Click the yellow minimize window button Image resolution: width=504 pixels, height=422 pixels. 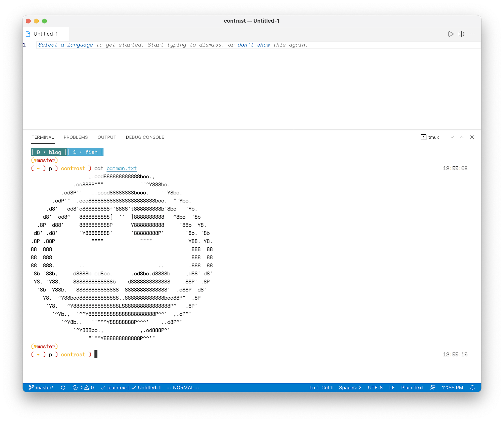coord(36,21)
